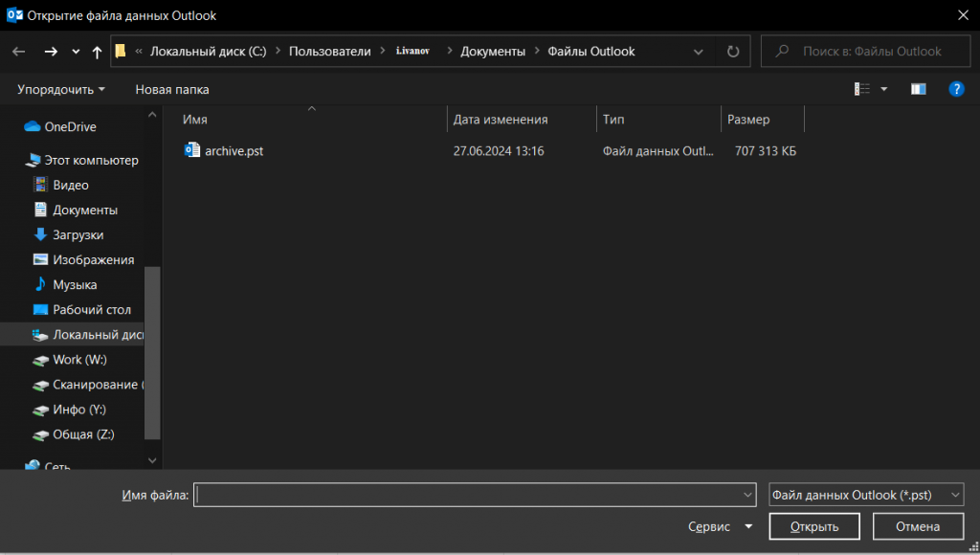Open the Упорядочить menu

click(x=61, y=89)
